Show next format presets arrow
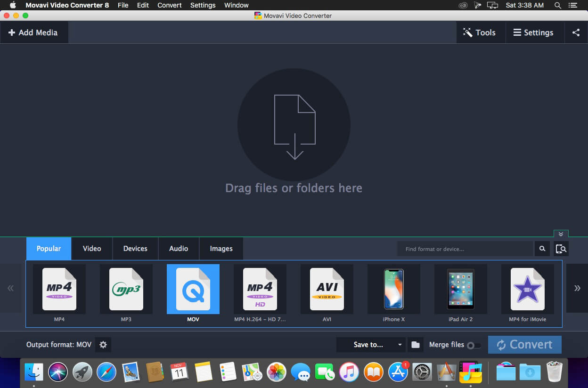 click(577, 288)
